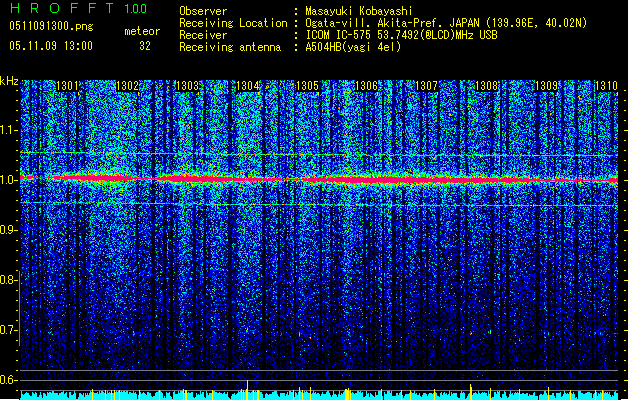Click the antenna text A504HB(yagi 4el)
The height and width of the screenshot is (400, 629).
pyautogui.click(x=353, y=47)
